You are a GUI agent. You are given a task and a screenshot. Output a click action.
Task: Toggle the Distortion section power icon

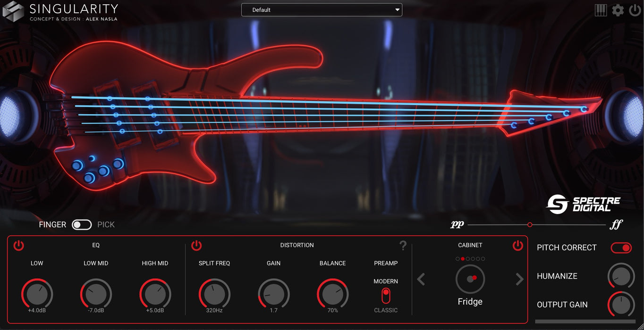tap(197, 245)
